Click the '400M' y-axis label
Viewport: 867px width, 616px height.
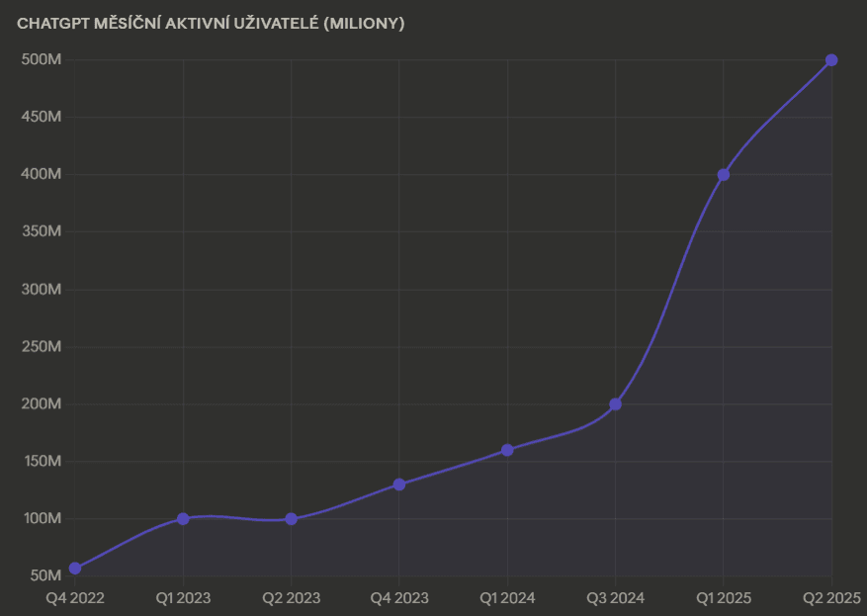[42, 174]
